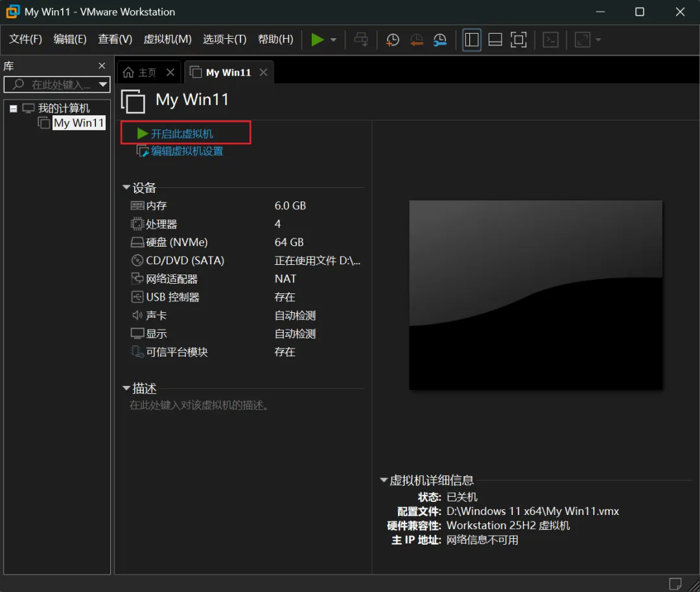The width and height of the screenshot is (700, 592).
Task: Click the stretch guest display icon
Action: (x=582, y=40)
